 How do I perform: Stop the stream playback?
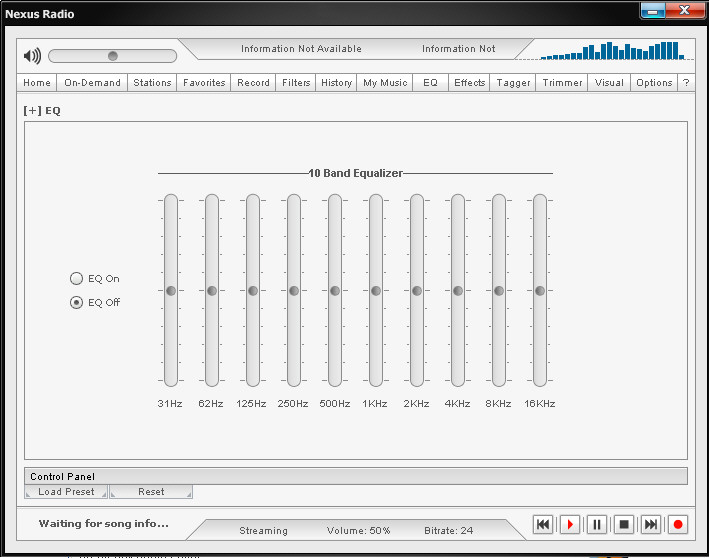click(x=624, y=525)
